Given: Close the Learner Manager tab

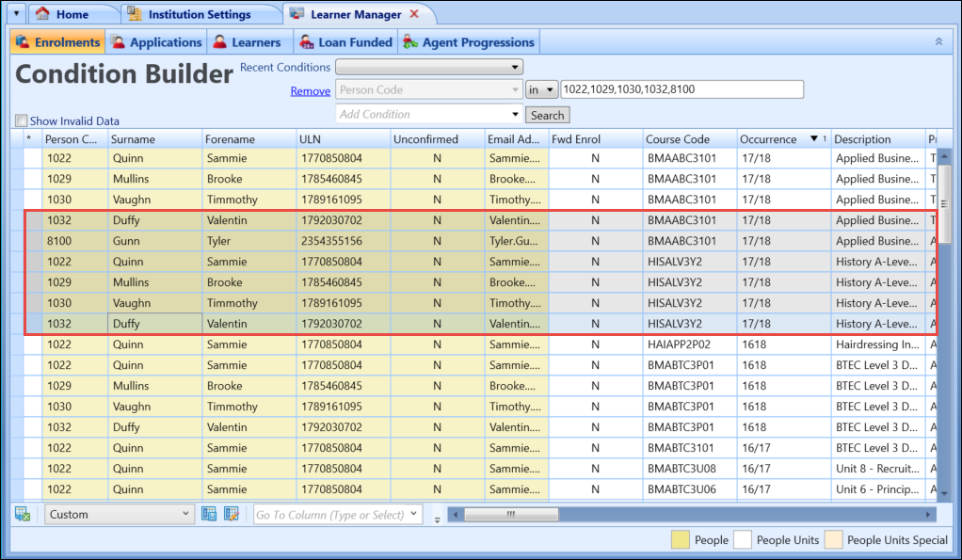Looking at the screenshot, I should pyautogui.click(x=414, y=14).
